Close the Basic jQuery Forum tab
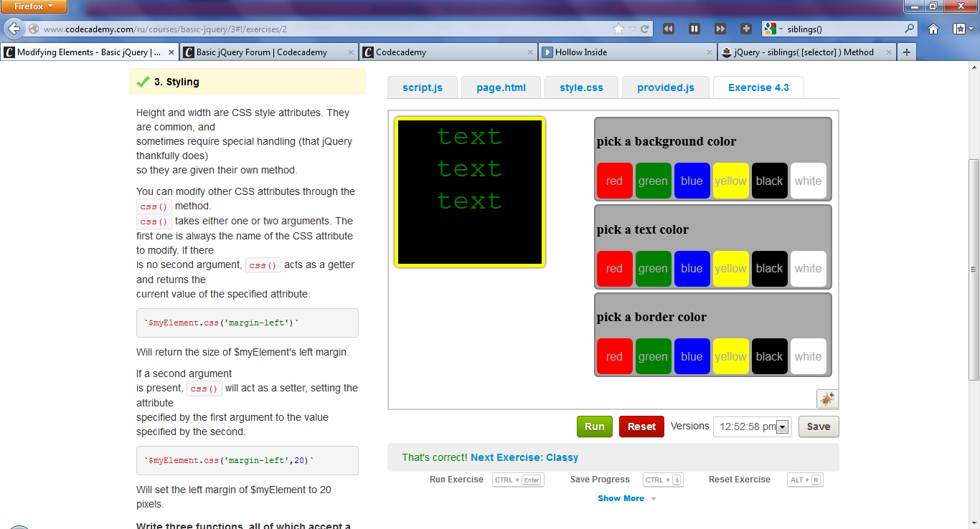 [x=351, y=52]
